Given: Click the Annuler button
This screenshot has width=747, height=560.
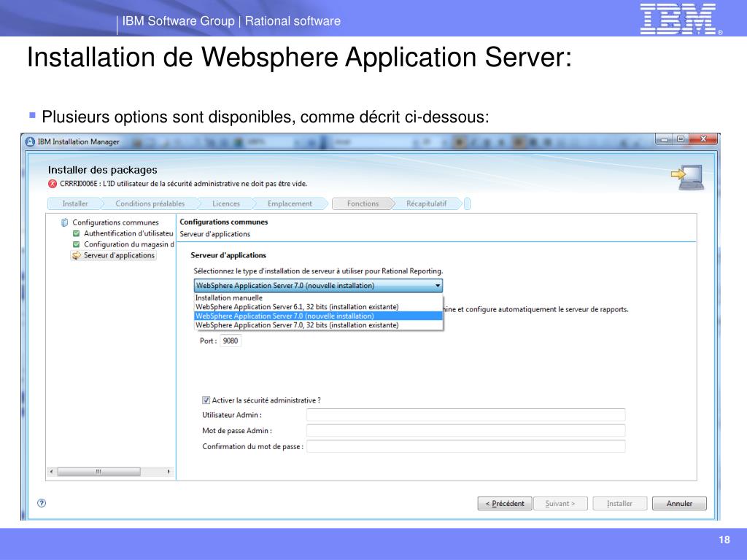Looking at the screenshot, I should coord(679,503).
